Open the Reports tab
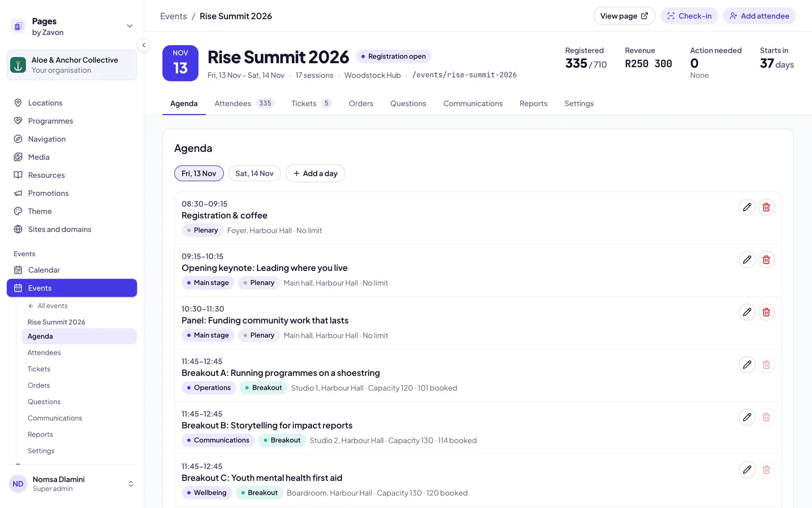The height and width of the screenshot is (508, 812). point(533,103)
